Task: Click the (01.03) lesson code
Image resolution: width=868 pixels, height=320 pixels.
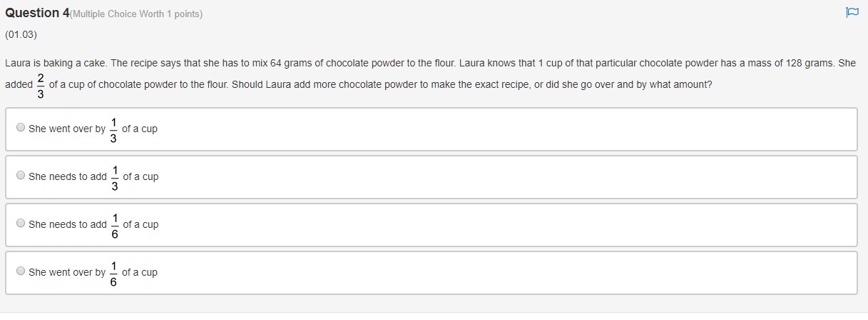Action: pyautogui.click(x=21, y=34)
